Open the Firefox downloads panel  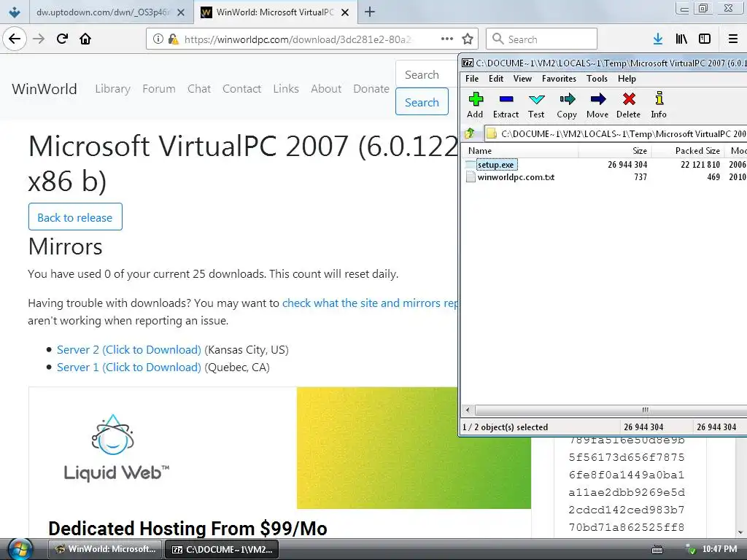(x=658, y=39)
